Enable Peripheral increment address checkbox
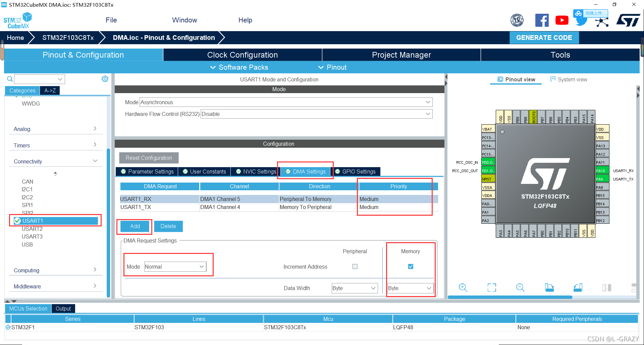This screenshot has width=644, height=345. (355, 267)
